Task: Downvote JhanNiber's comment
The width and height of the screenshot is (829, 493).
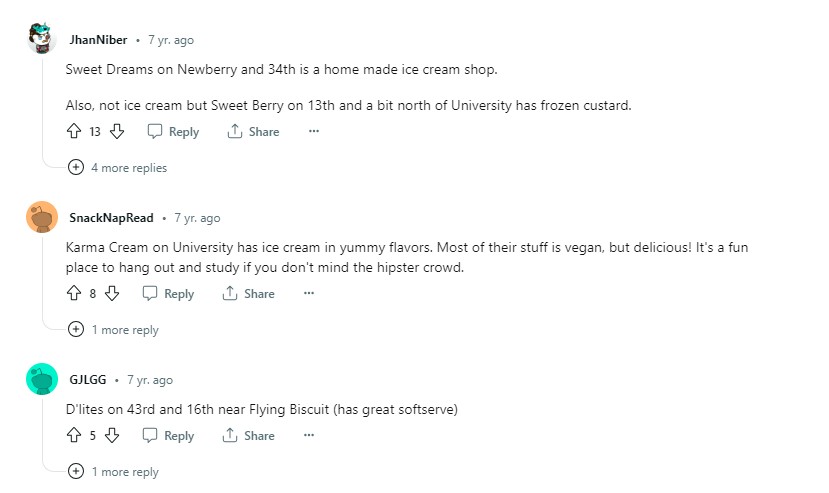Action: 116,132
